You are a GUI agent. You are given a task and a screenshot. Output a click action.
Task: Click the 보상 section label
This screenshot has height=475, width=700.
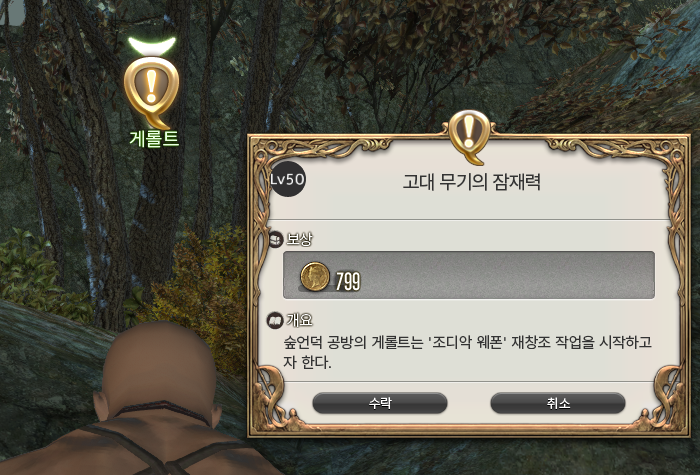coord(299,239)
